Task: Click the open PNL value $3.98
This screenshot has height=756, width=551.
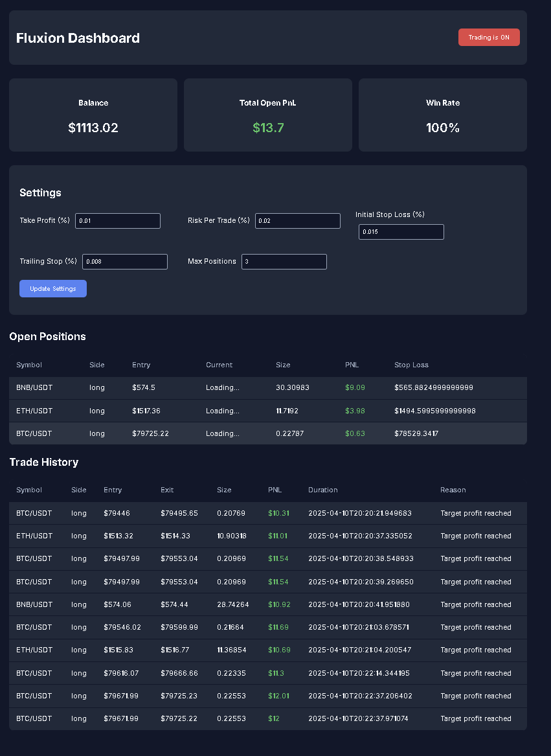Action: click(355, 410)
